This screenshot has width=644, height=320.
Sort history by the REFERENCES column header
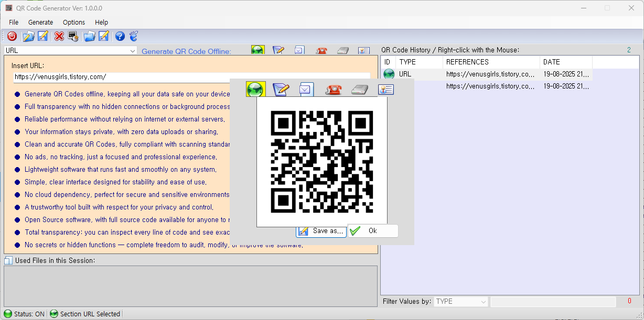[491, 62]
